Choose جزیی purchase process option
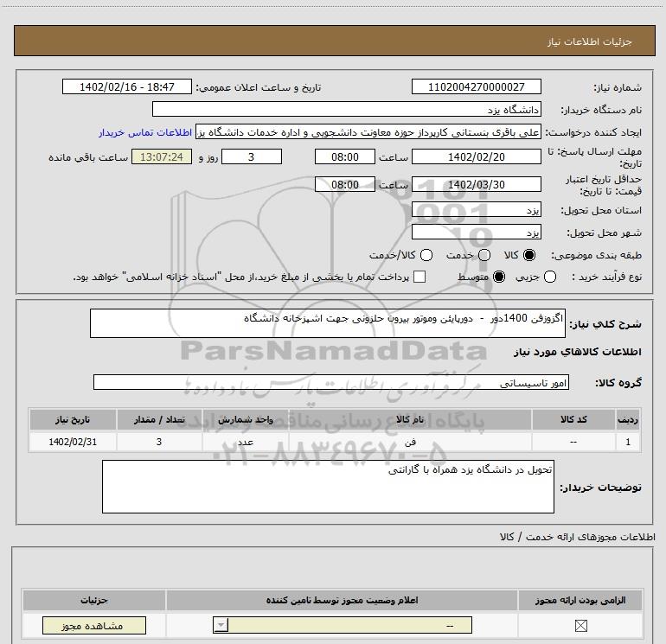The width and height of the screenshot is (666, 644). (550, 277)
